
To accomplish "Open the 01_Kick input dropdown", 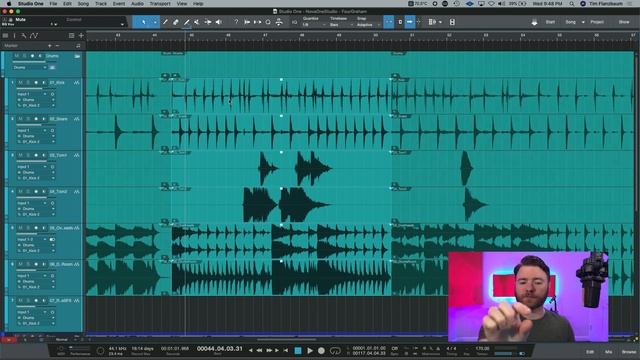I will click(x=32, y=94).
